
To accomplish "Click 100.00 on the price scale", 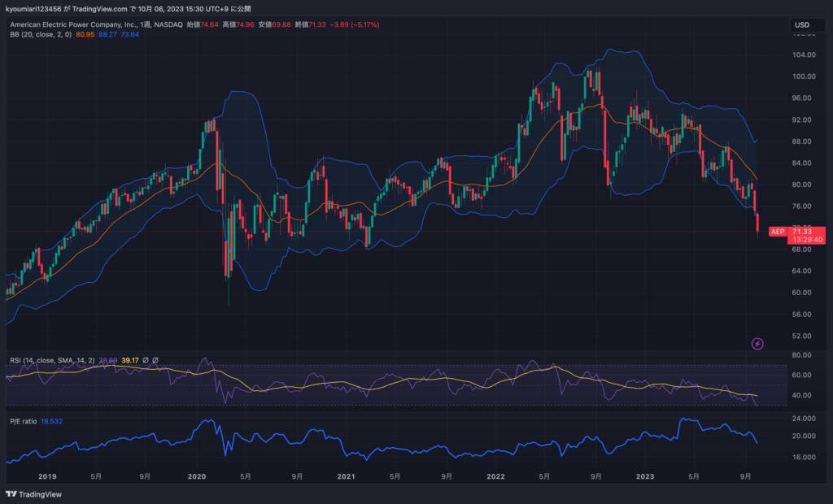I will (804, 76).
